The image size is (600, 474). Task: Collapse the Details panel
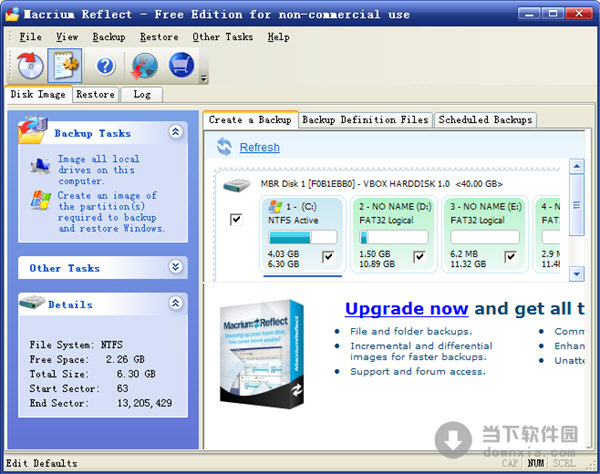point(175,303)
